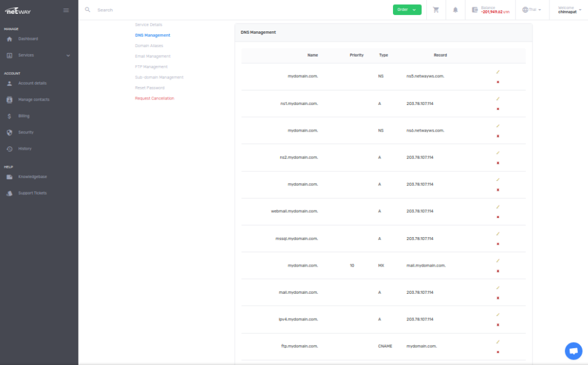Click the shopping cart icon
Viewport: 588px width, 365px height.
436,10
